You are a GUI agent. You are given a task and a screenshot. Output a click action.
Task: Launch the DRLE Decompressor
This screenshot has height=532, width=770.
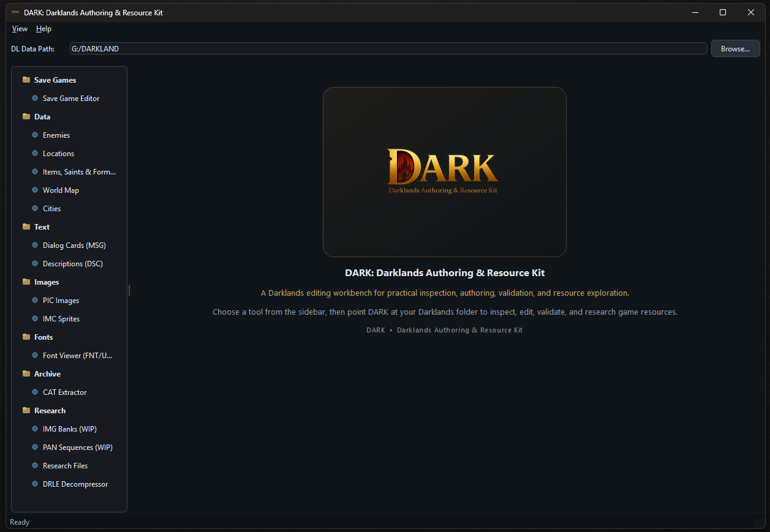(x=75, y=484)
